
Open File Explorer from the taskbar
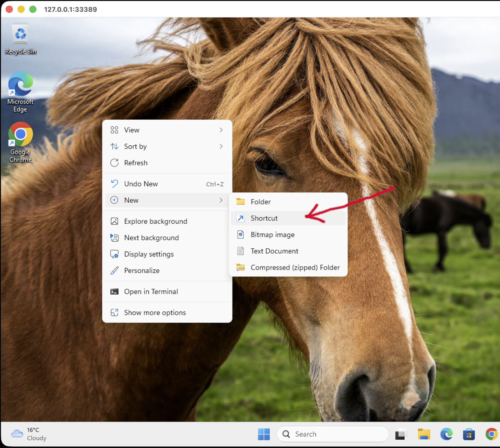(424, 434)
